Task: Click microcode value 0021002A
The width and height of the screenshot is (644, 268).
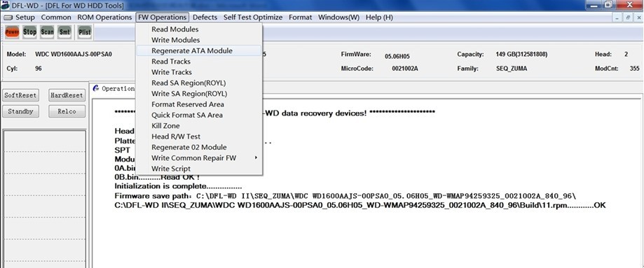Action: 405,69
